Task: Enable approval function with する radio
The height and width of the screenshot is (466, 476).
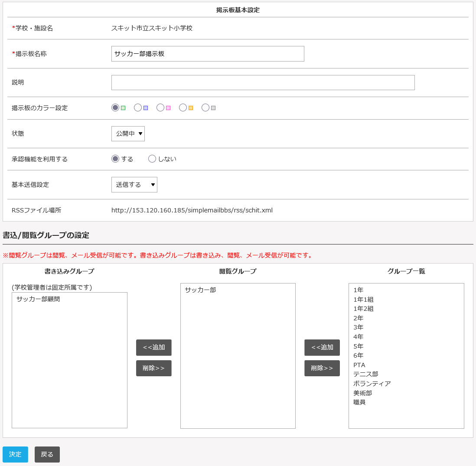Action: pos(115,159)
